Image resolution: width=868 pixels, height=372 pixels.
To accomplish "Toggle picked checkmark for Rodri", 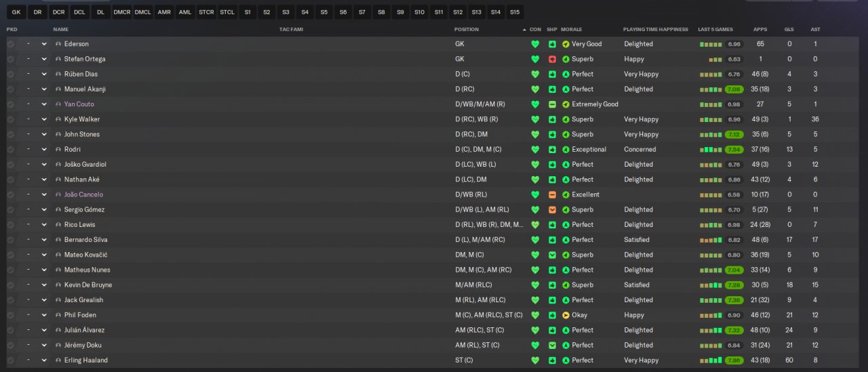I will [x=10, y=149].
